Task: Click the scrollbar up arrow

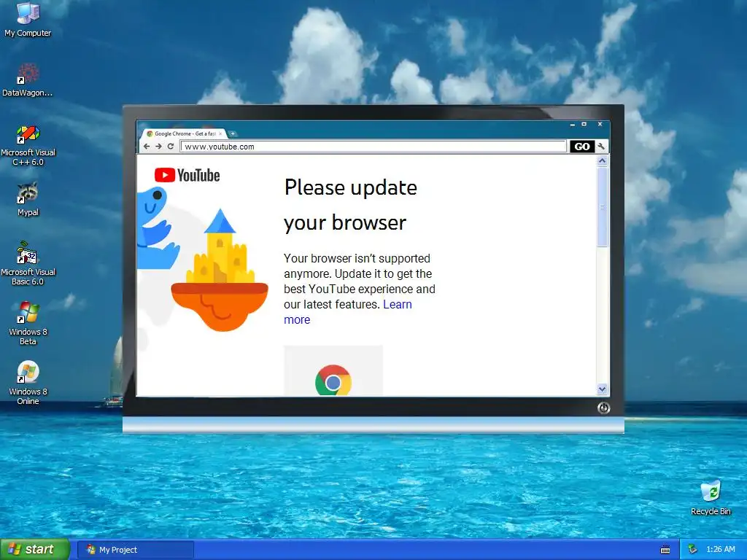Action: click(x=602, y=161)
